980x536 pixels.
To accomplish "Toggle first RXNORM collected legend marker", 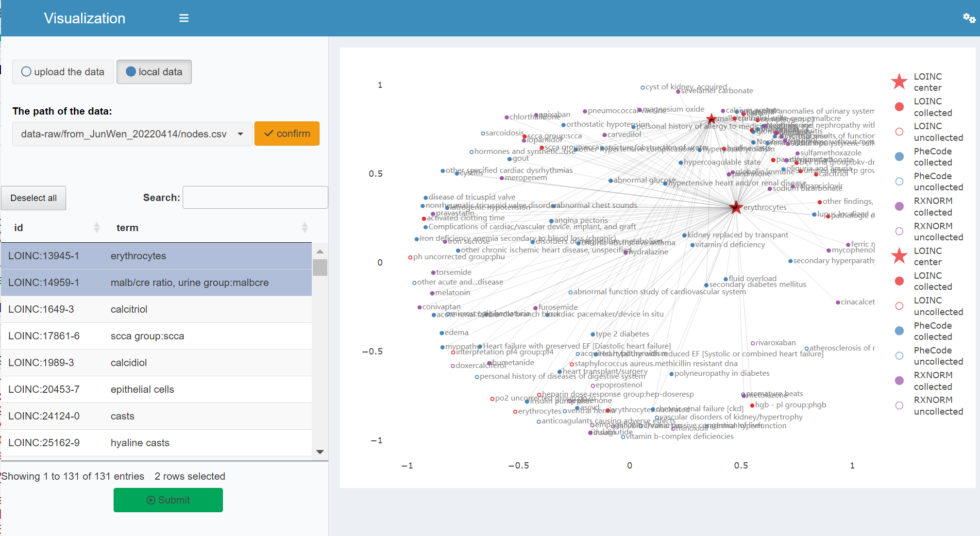I will pos(899,206).
